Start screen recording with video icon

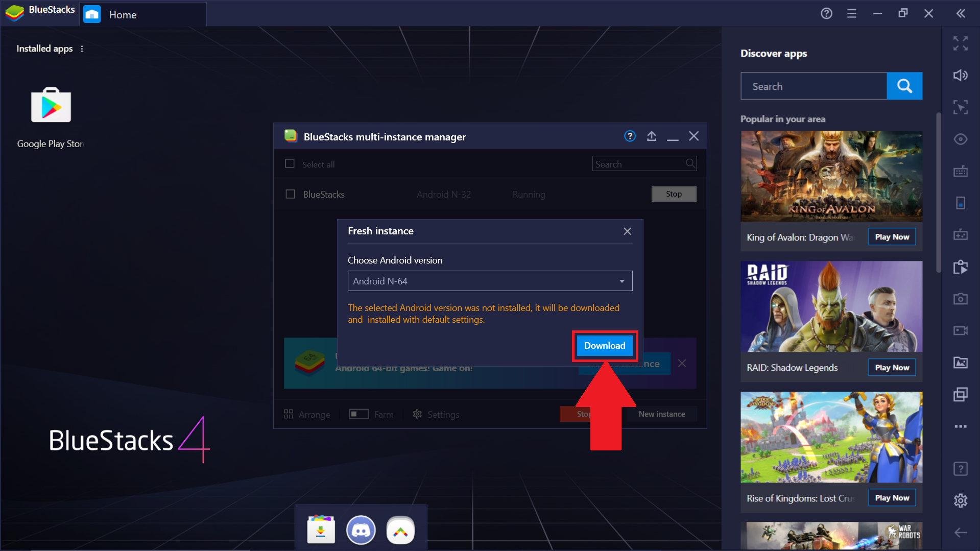tap(961, 330)
